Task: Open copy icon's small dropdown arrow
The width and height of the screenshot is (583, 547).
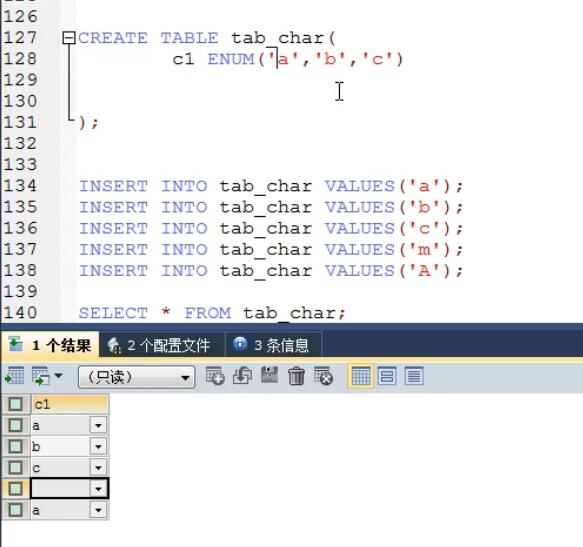Action: 58,376
